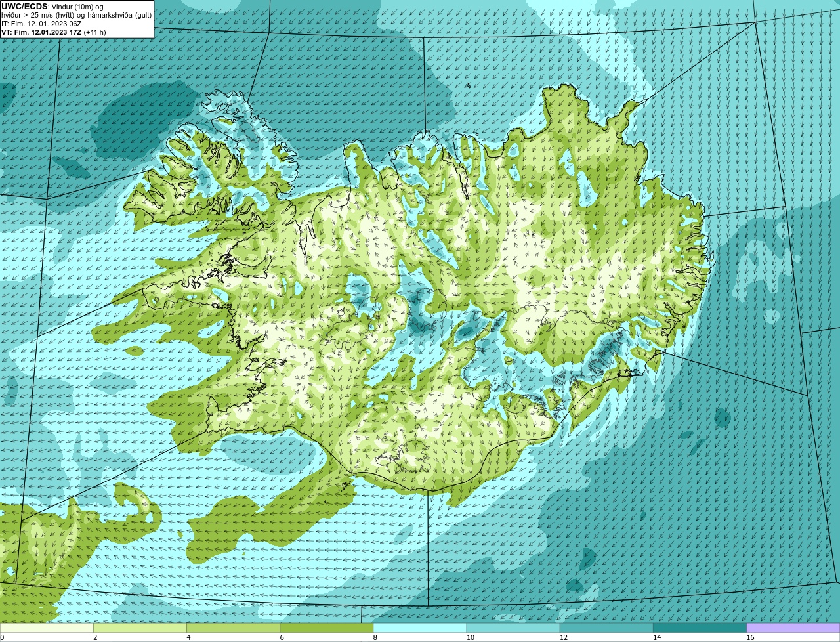Image resolution: width=840 pixels, height=642 pixels.
Task: Click the '4' scale label
Action: (188, 637)
